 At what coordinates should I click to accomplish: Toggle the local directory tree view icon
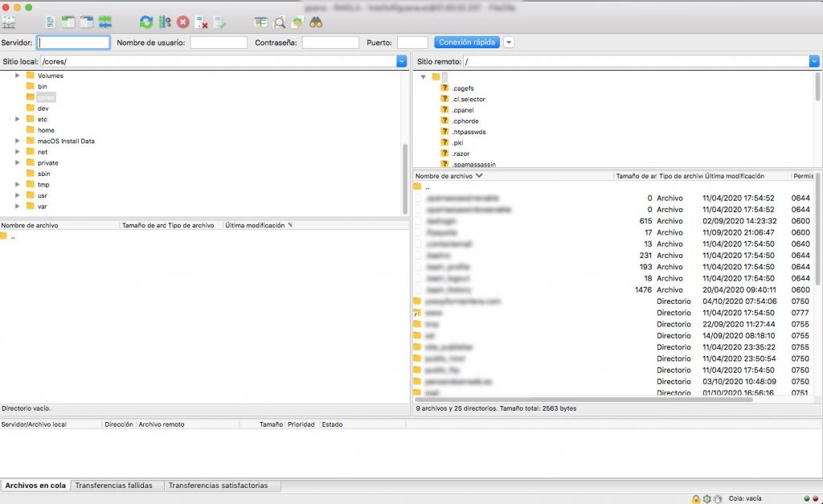coord(68,22)
